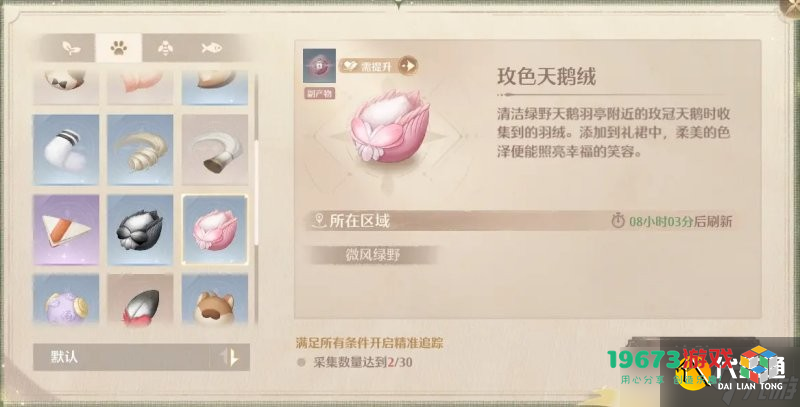
Task: Select the white striped fluff item
Action: 66,149
